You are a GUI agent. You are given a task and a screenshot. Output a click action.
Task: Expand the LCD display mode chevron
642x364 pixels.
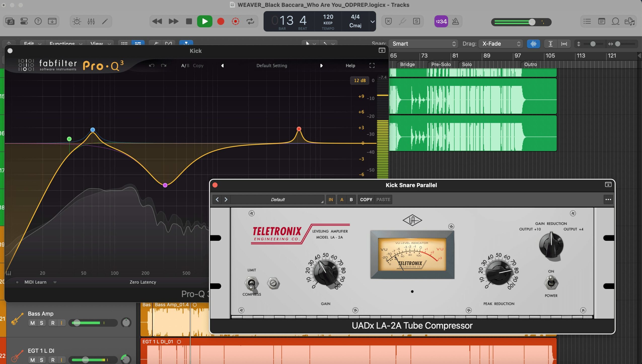coord(372,21)
